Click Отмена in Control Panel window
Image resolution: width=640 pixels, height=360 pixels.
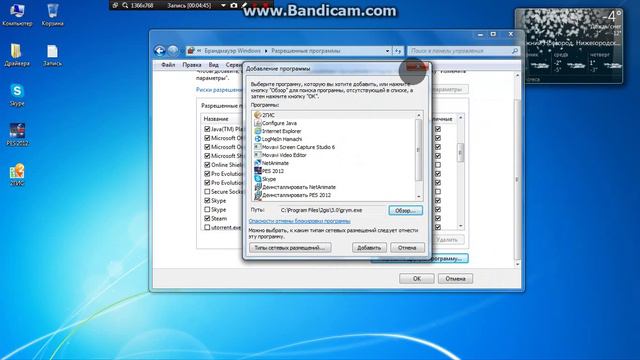[456, 279]
